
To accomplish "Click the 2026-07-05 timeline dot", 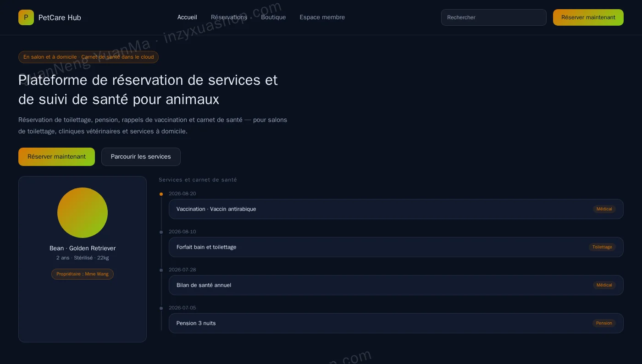I will (161, 308).
